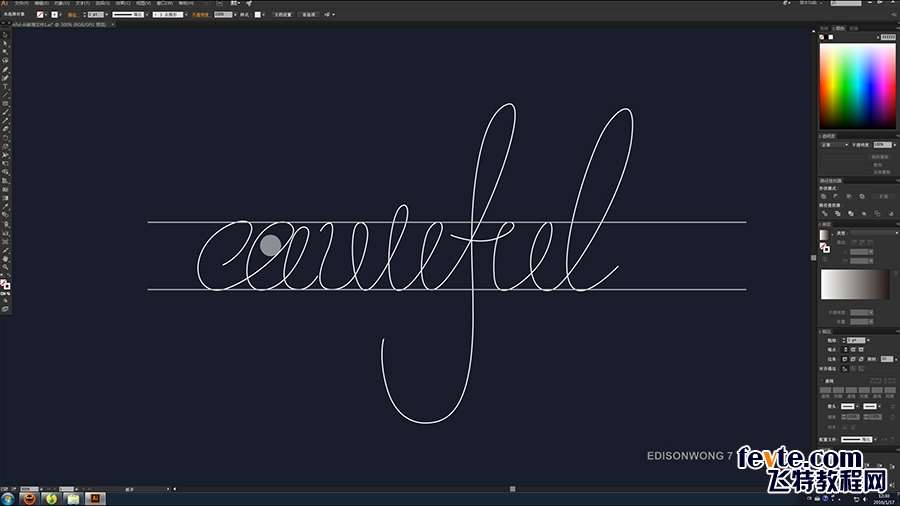Image resolution: width=900 pixels, height=506 pixels.
Task: Click the first stroke corner join icon
Action: (x=844, y=358)
